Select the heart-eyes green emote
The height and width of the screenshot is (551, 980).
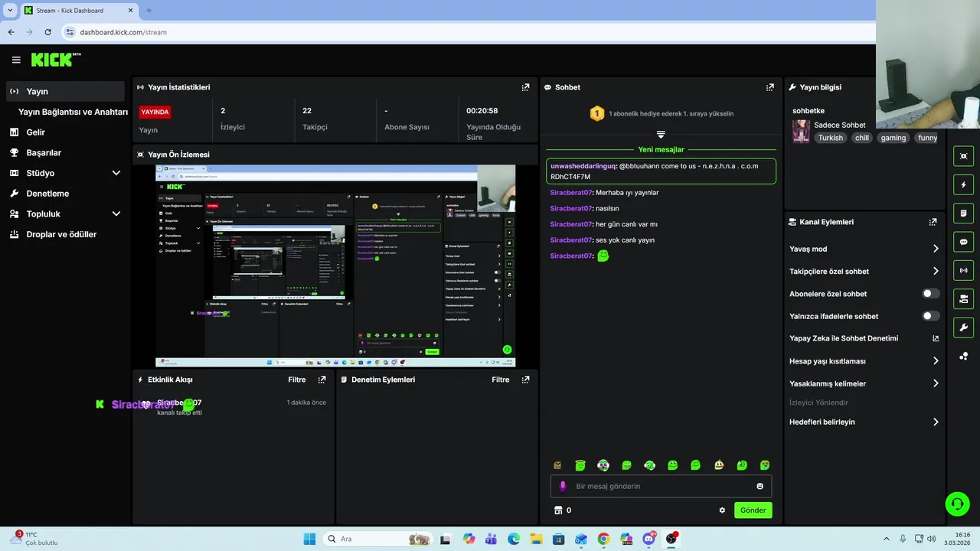tap(764, 465)
